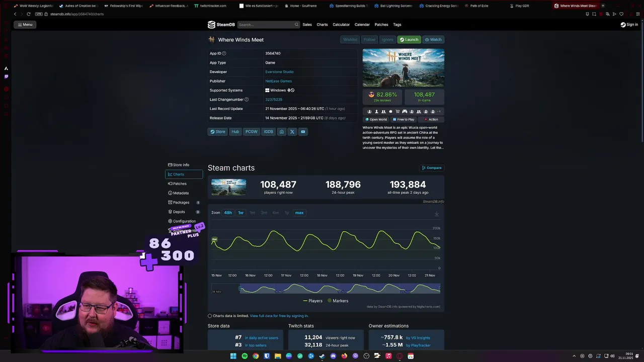Toggle the Follow button
Image resolution: width=644 pixels, height=362 pixels.
tap(370, 40)
